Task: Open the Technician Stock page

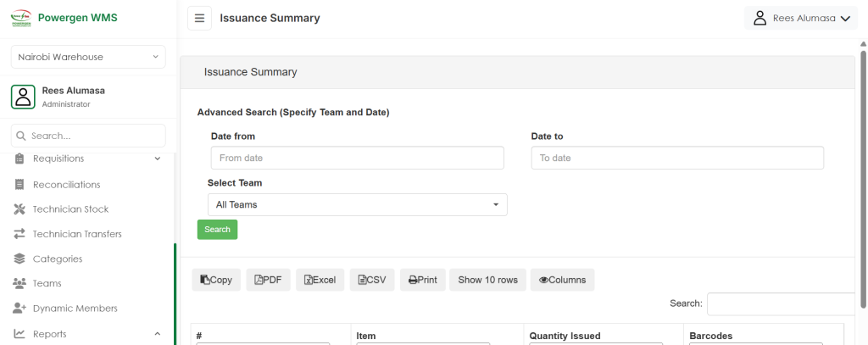Action: (70, 209)
